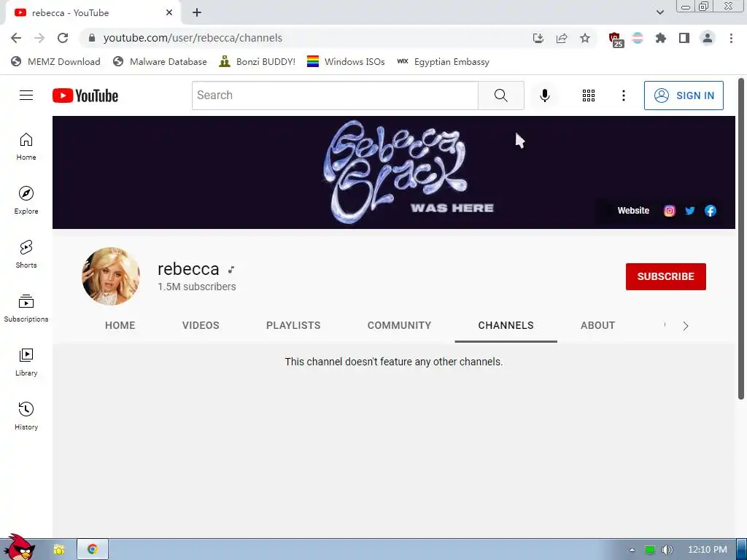Open Explore in sidebar
Viewport: 747px width, 560px height.
click(x=26, y=200)
